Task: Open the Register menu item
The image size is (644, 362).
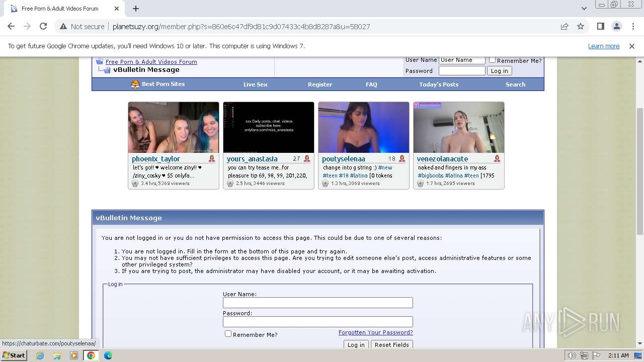Action: click(x=320, y=84)
